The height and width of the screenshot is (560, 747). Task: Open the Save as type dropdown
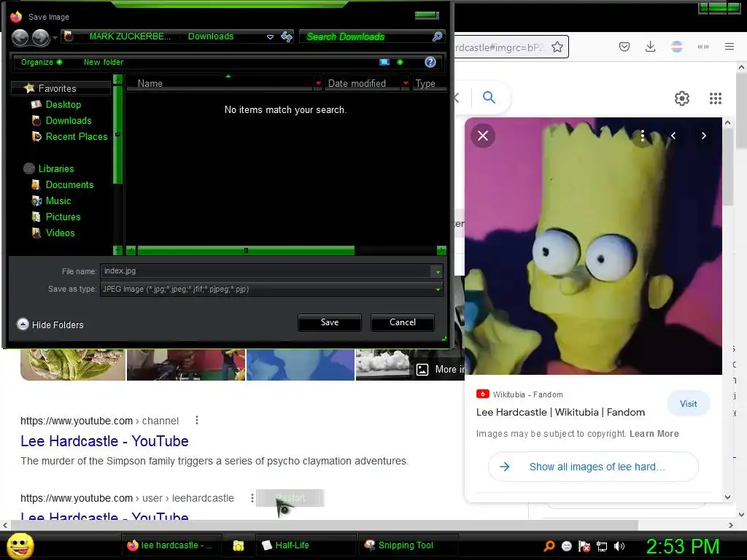[271, 289]
